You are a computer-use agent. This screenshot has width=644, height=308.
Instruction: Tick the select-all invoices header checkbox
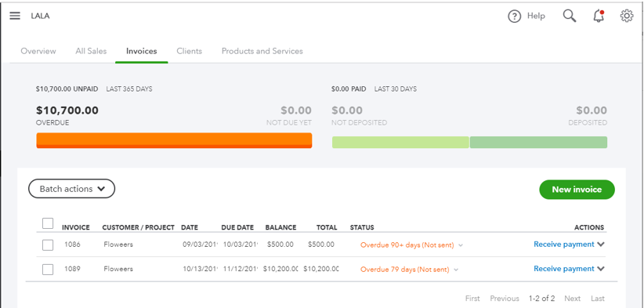(48, 223)
